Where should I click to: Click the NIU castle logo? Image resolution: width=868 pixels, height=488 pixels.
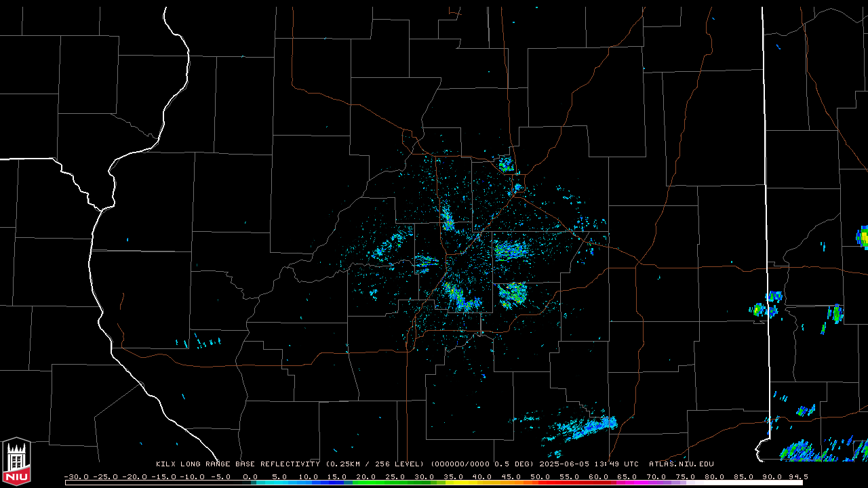[16, 461]
